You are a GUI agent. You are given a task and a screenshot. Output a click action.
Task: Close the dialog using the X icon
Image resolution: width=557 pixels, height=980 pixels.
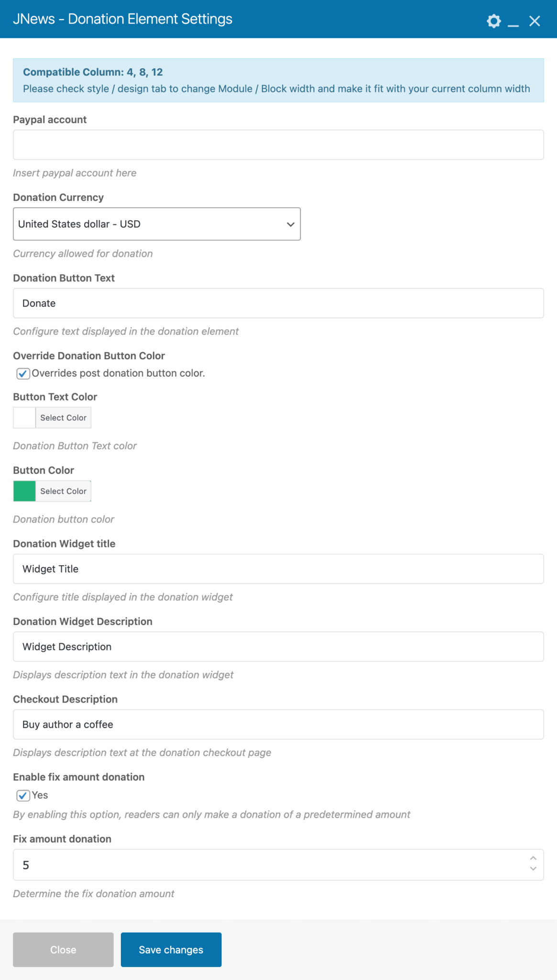click(x=535, y=21)
